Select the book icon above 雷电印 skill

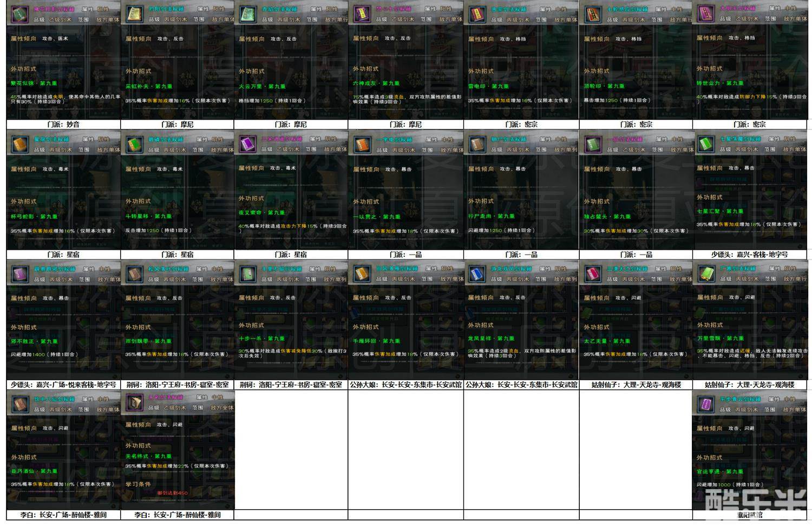477,15
